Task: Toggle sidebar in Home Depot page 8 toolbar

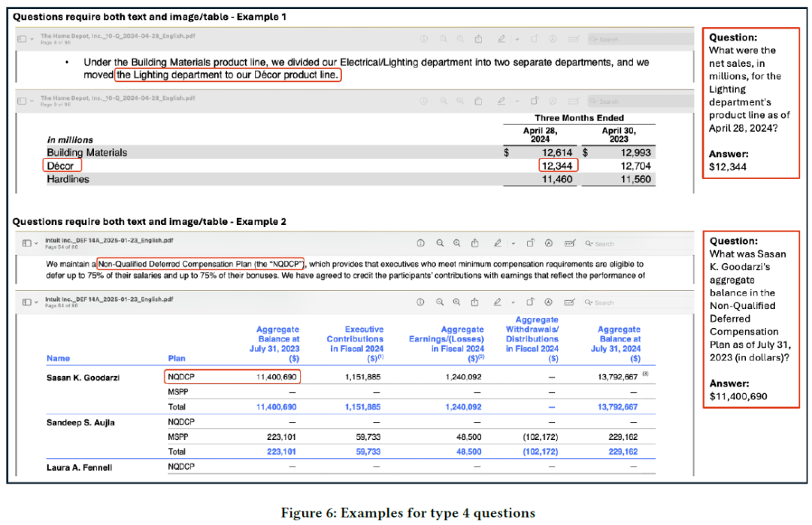Action: point(23,39)
